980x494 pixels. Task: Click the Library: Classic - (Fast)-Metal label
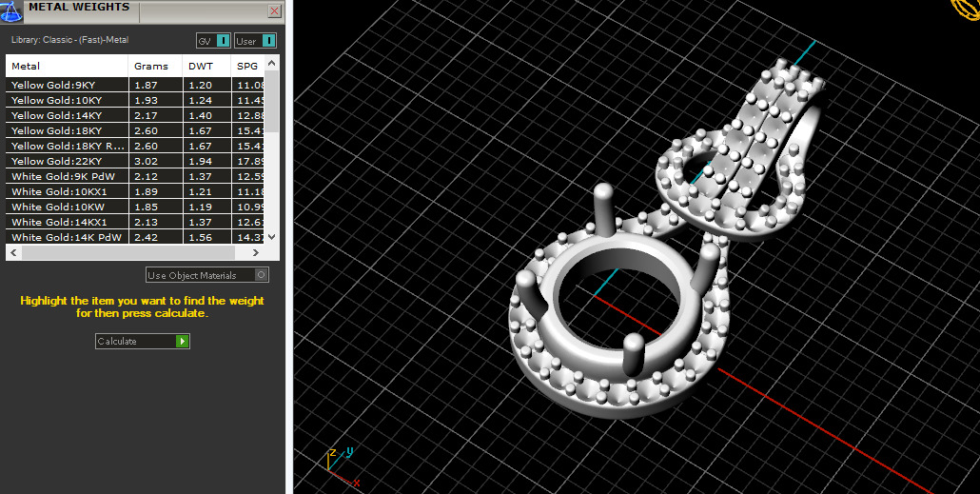click(70, 40)
